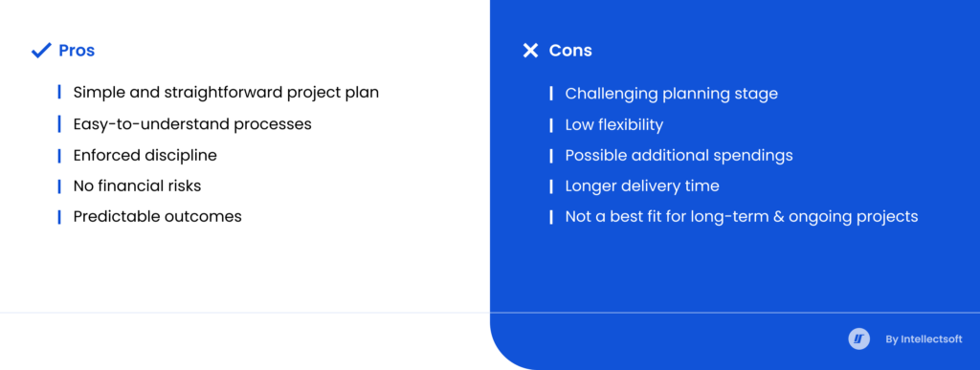Click 'Simple and straightforward project plan'
This screenshot has height=370, width=980.
pyautogui.click(x=226, y=93)
